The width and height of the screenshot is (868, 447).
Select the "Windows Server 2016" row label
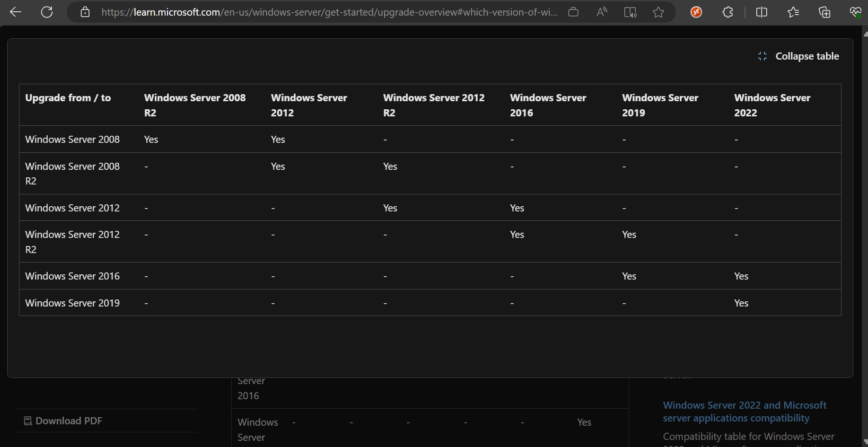pos(72,276)
